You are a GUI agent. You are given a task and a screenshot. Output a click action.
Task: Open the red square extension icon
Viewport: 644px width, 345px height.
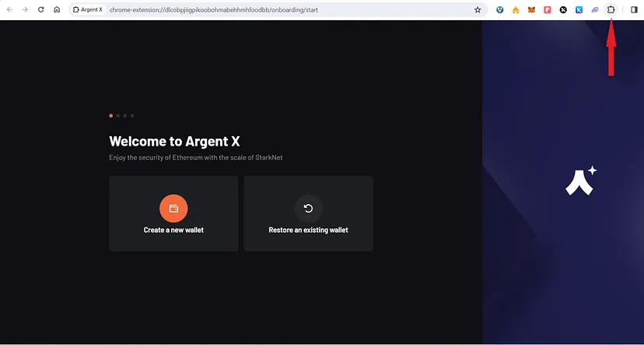coord(548,10)
